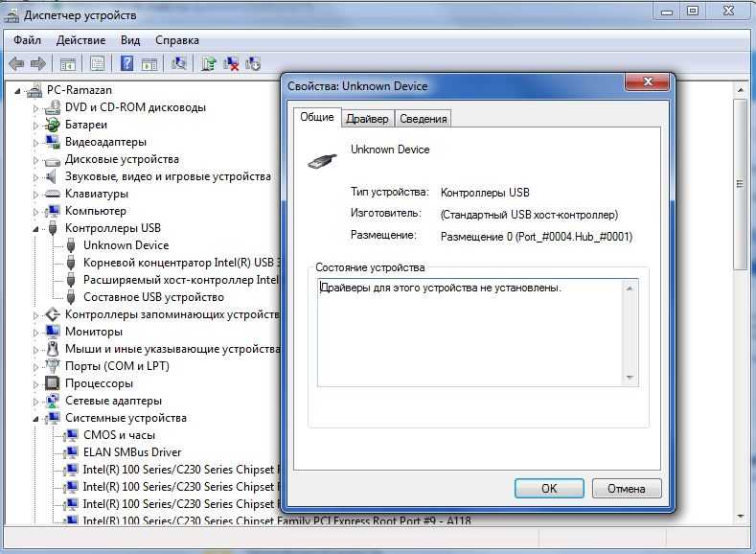Image resolution: width=756 pixels, height=554 pixels.
Task: Expand the Дисковые устройства node
Action: pyautogui.click(x=35, y=160)
